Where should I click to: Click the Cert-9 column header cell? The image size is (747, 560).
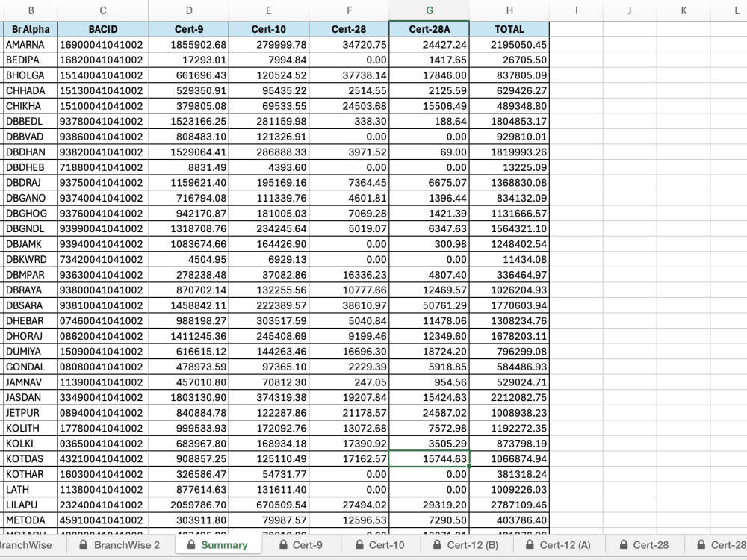(189, 29)
